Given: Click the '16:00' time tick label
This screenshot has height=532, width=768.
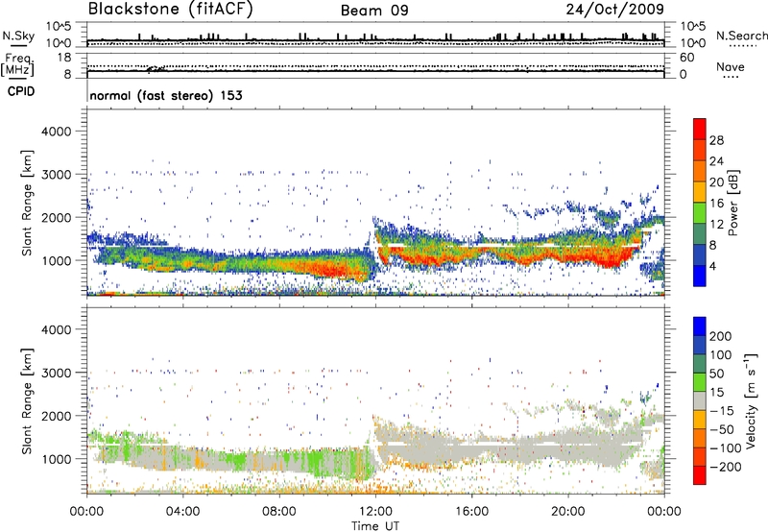Looking at the screenshot, I should tap(471, 512).
